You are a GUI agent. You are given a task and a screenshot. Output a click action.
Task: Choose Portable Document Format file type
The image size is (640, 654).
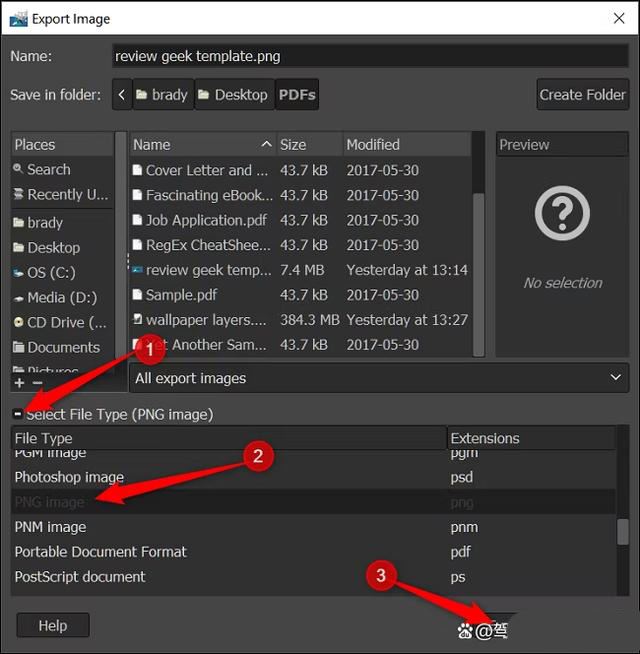pos(100,552)
